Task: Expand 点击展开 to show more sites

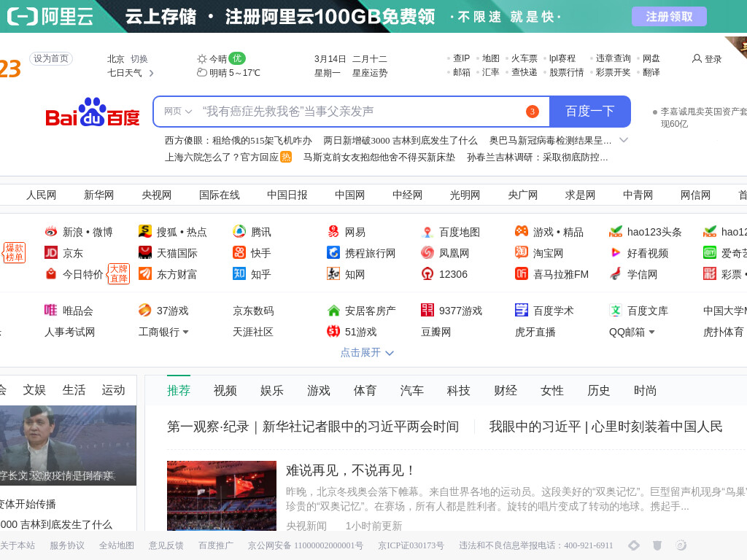Action: point(367,352)
